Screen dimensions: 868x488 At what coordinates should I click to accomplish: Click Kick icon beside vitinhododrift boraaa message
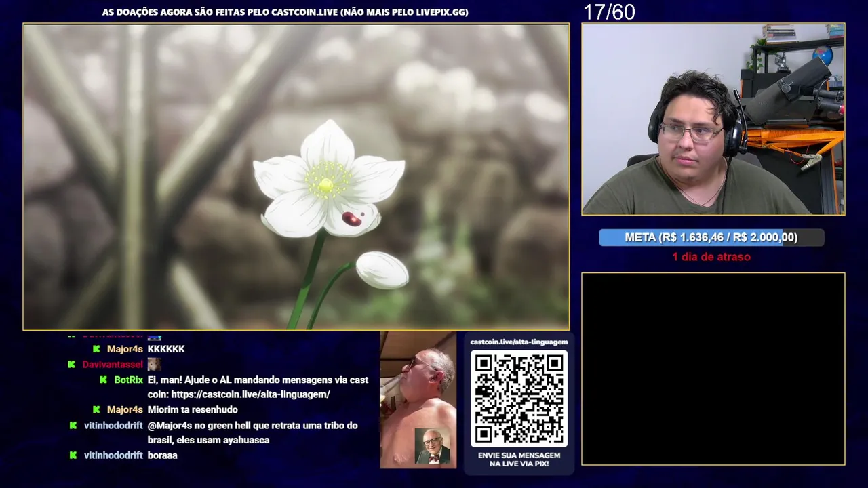tap(73, 455)
